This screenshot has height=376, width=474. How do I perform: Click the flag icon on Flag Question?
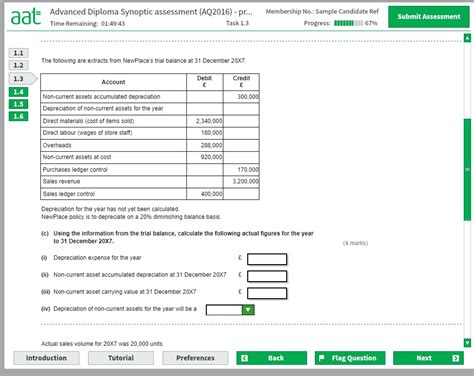[x=321, y=358]
